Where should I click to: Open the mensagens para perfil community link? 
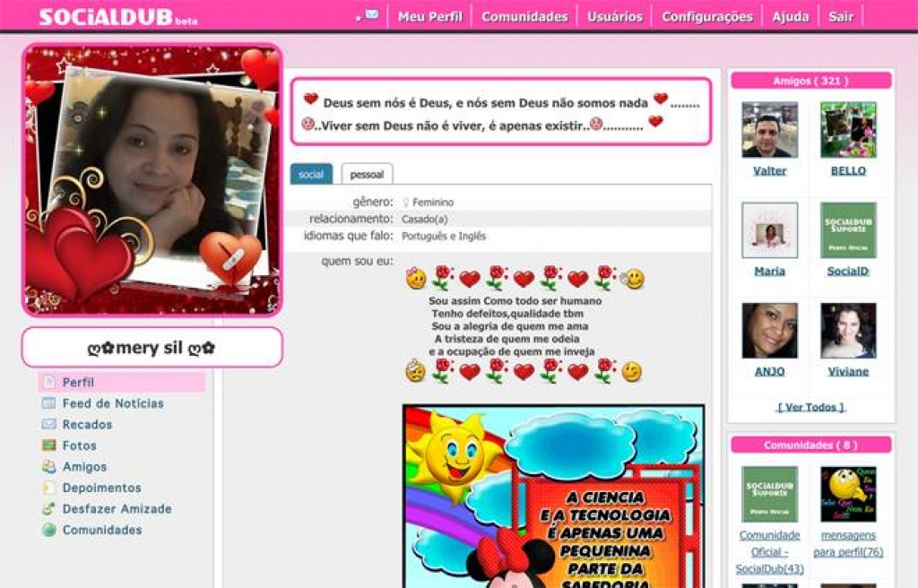(x=848, y=543)
